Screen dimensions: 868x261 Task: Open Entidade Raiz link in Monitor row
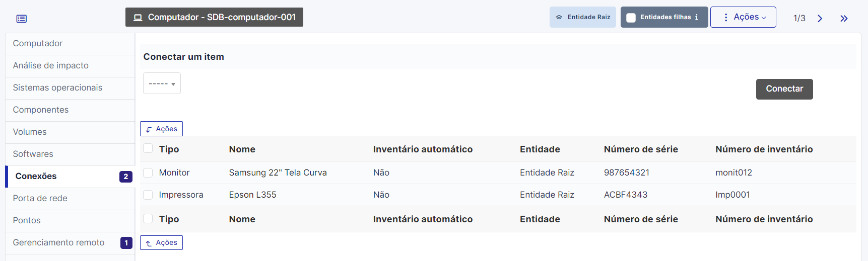(547, 172)
